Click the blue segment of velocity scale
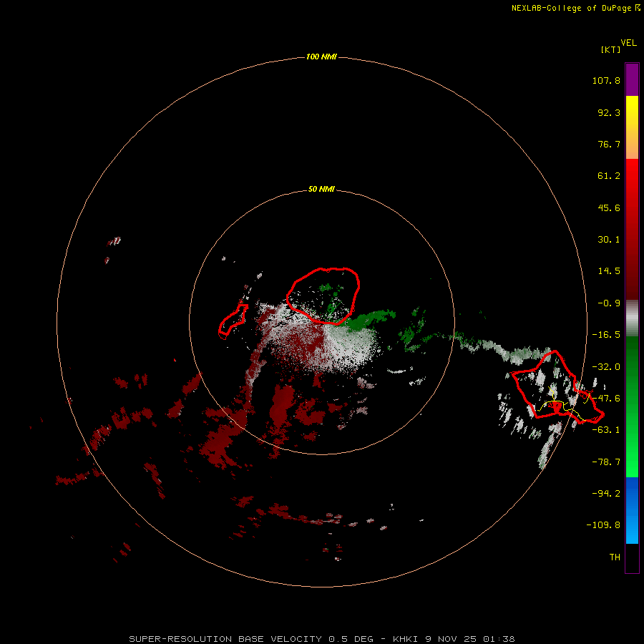The height and width of the screenshot is (644, 644). (632, 510)
